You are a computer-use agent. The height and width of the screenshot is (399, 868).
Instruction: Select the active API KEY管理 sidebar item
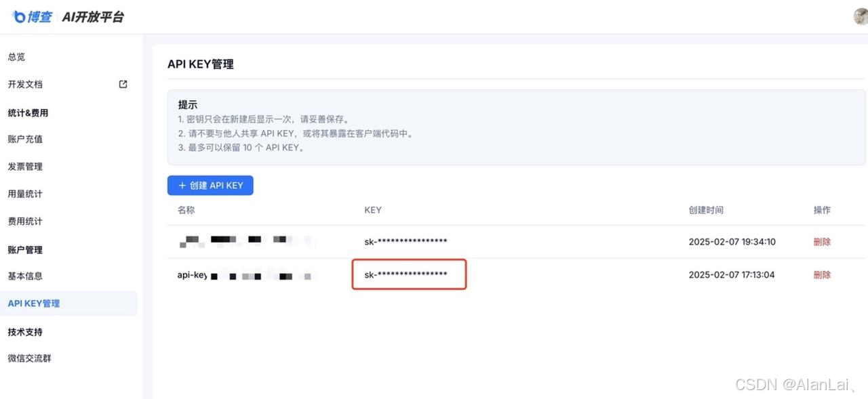pyautogui.click(x=33, y=303)
